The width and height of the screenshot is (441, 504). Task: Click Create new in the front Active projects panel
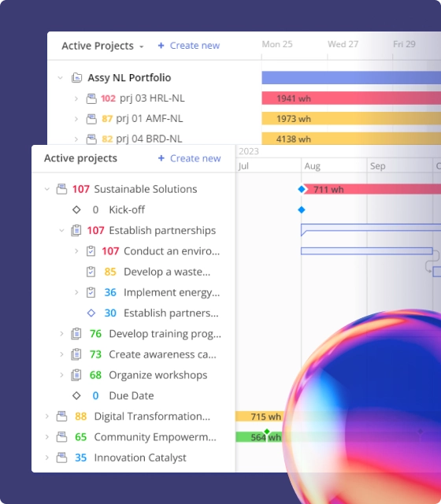pos(189,158)
